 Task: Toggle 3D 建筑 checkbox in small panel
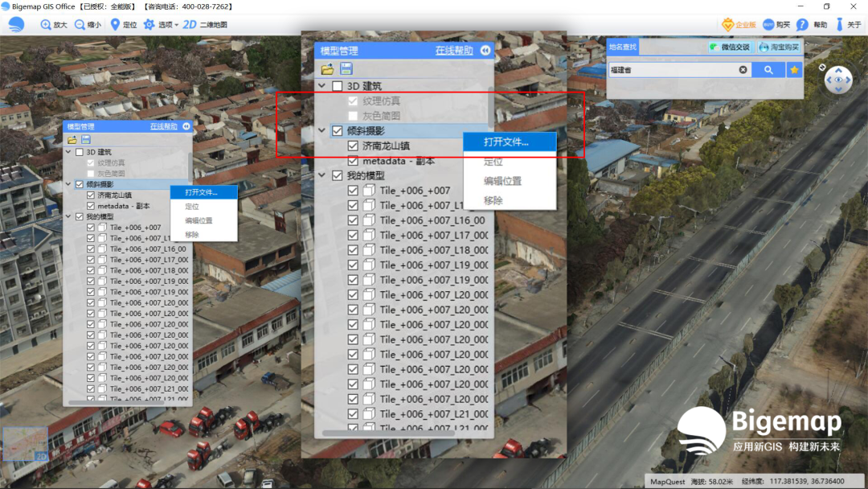pos(79,152)
